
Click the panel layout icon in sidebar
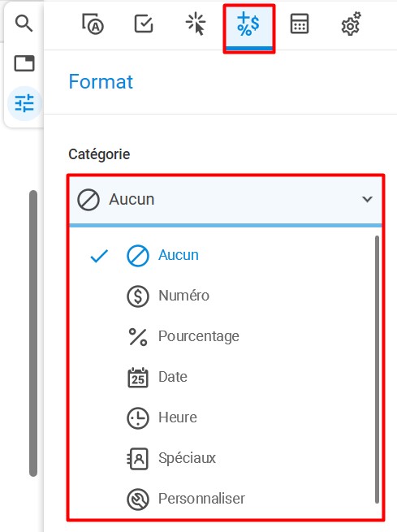coord(24,63)
